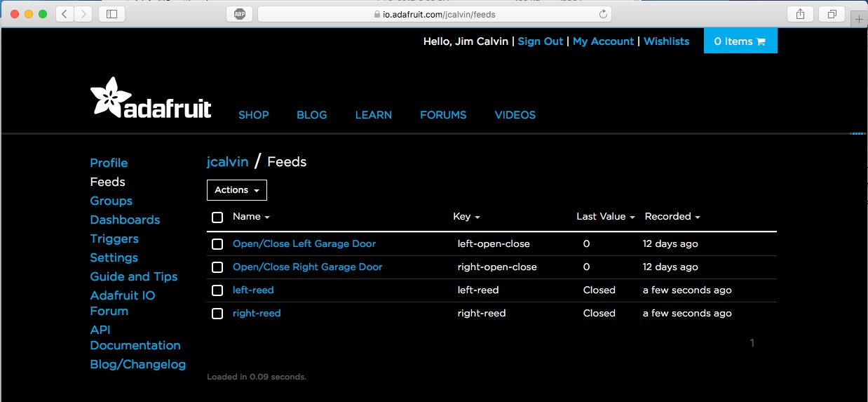The height and width of the screenshot is (402, 868).
Task: Open the Last Value column dropdown
Action: (606, 217)
